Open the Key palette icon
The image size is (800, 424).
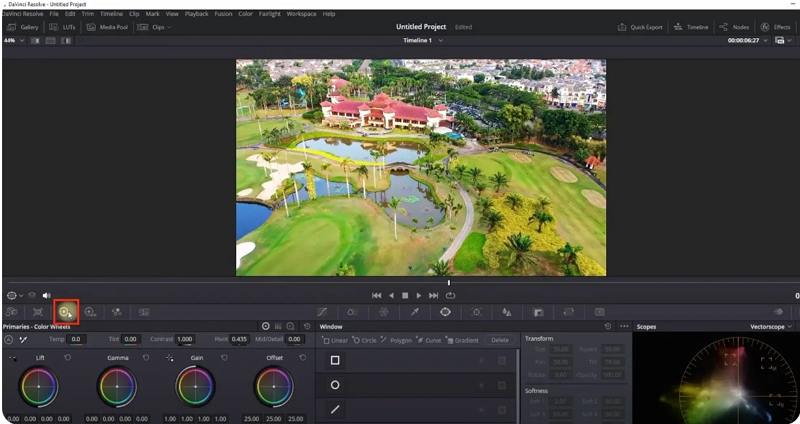pyautogui.click(x=538, y=312)
